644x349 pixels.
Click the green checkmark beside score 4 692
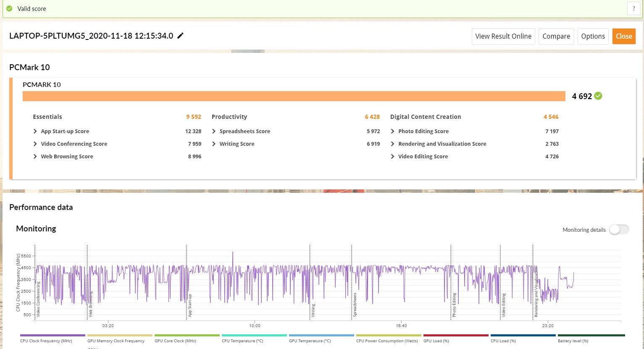pos(598,96)
